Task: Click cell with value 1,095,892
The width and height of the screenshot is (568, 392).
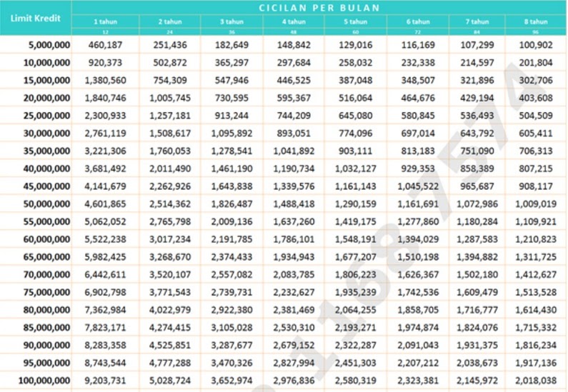Action: pos(231,134)
